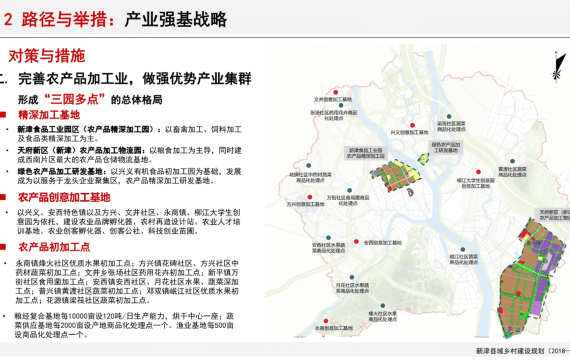Viewport: 570px width, 360px height.
Task: Click the slide title 产业强基战略
Action: 176,19
